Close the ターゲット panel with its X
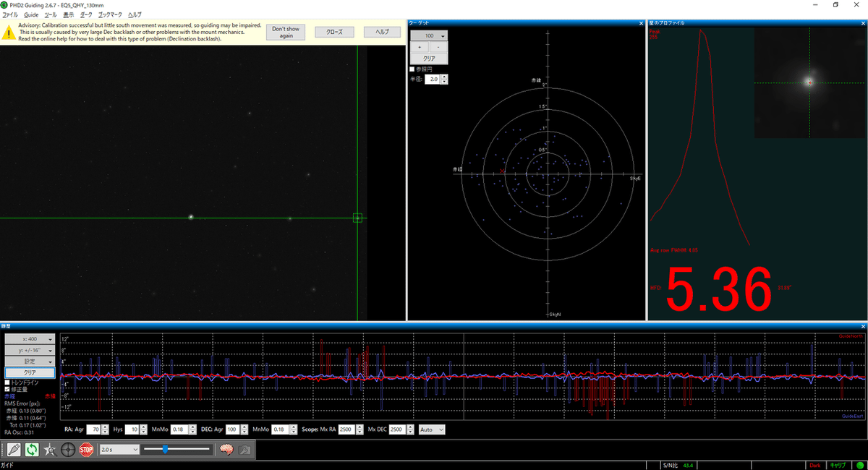 (641, 23)
